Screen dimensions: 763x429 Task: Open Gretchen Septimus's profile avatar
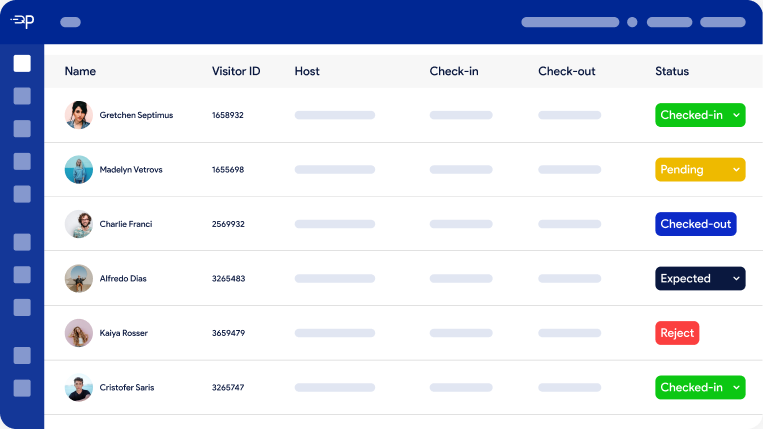(x=79, y=115)
